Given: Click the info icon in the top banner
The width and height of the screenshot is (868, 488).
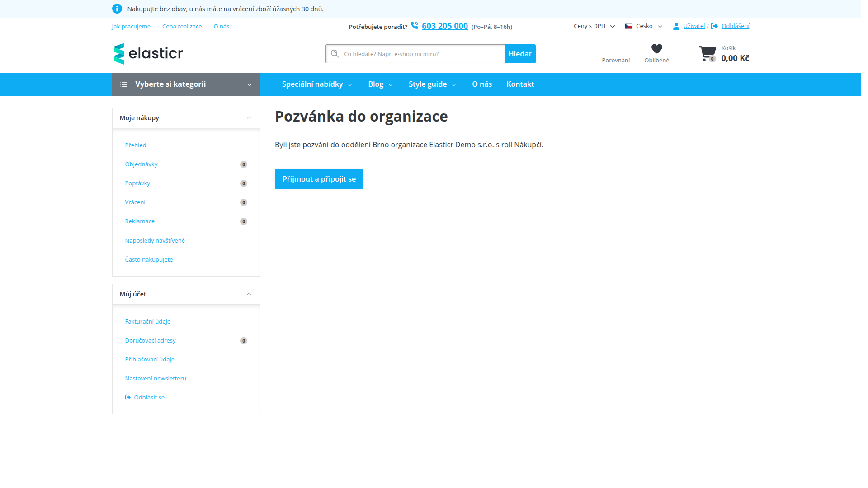Looking at the screenshot, I should [117, 9].
